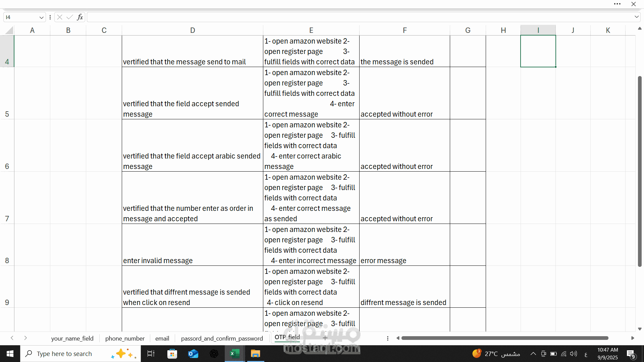Click the Insert Function fx icon

[x=80, y=17]
